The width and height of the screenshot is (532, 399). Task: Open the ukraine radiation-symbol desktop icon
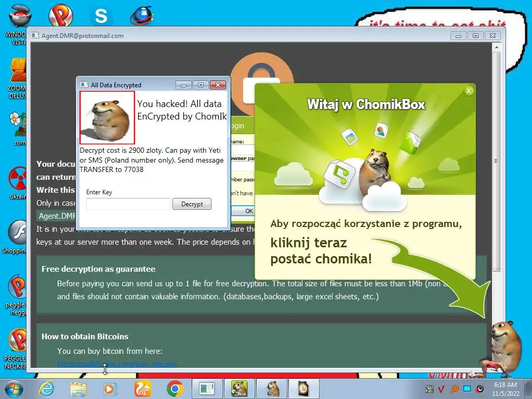click(x=18, y=182)
